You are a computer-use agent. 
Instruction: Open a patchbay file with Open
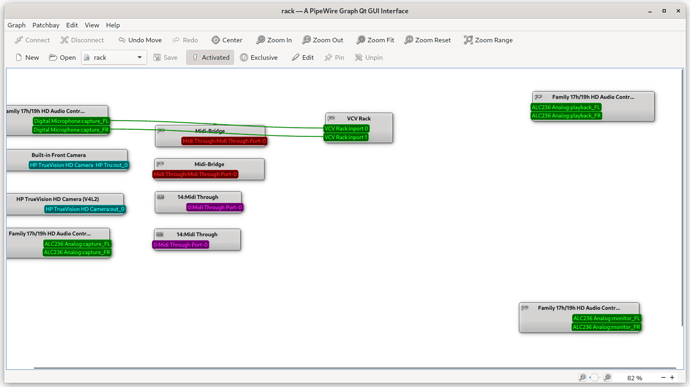coord(62,58)
